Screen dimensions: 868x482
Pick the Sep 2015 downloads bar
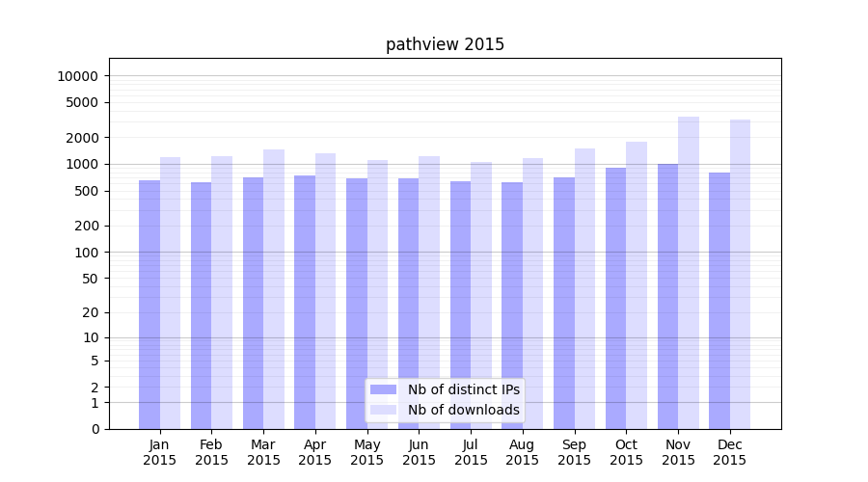click(x=585, y=288)
